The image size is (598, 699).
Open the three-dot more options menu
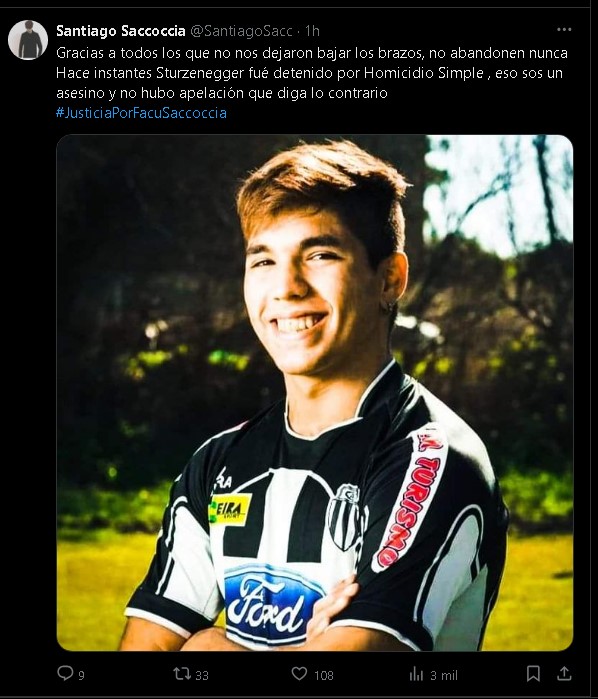click(564, 29)
